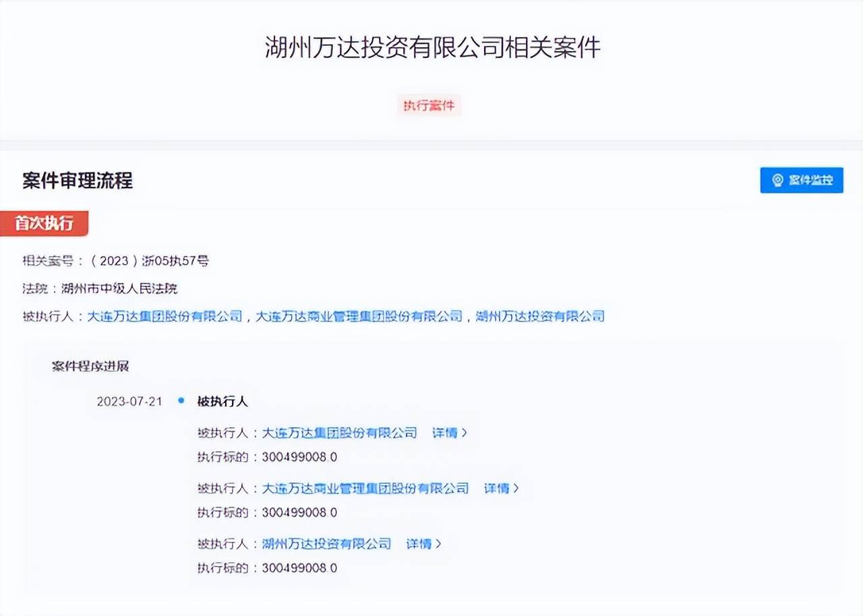Select the 执行案件 tag

429,106
